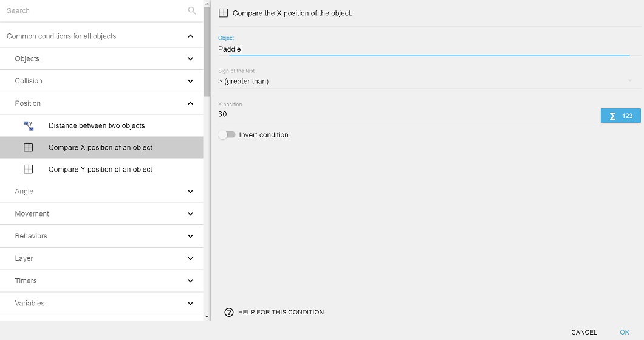The height and width of the screenshot is (340, 644).
Task: Collapse the Position category
Action: (x=190, y=103)
